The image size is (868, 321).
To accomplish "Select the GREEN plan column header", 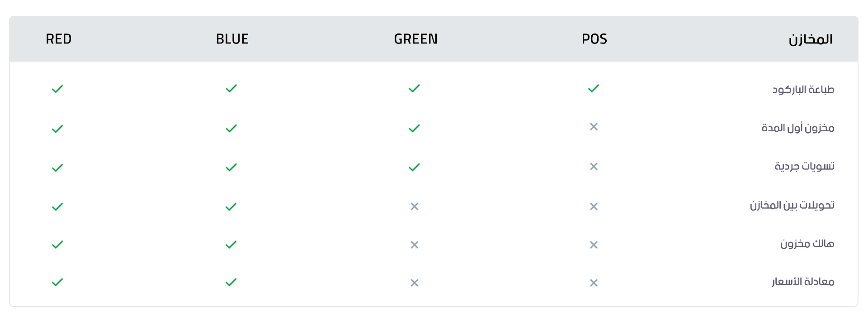I will click(x=415, y=39).
